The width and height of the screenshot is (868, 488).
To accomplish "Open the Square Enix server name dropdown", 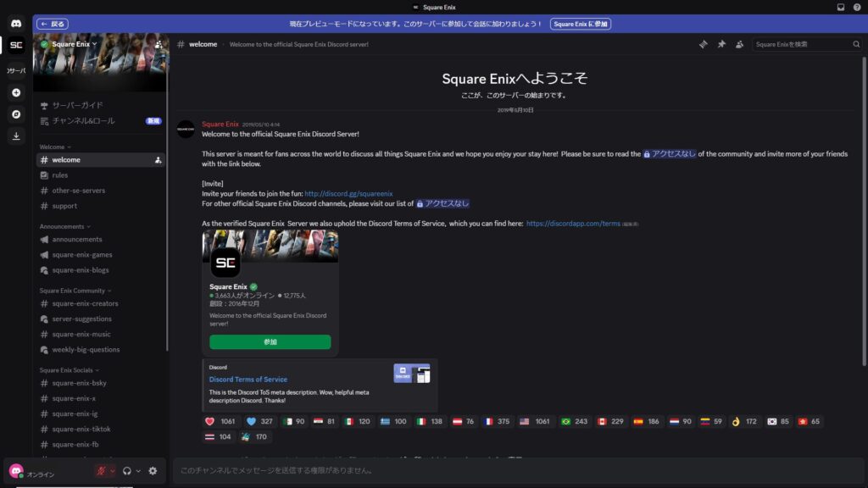I will tap(72, 43).
